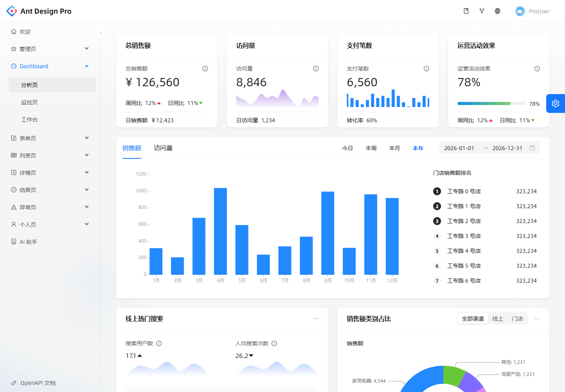This screenshot has height=392, width=565.
Task: Click info icon next to 搜索用户数
Action: pyautogui.click(x=159, y=343)
